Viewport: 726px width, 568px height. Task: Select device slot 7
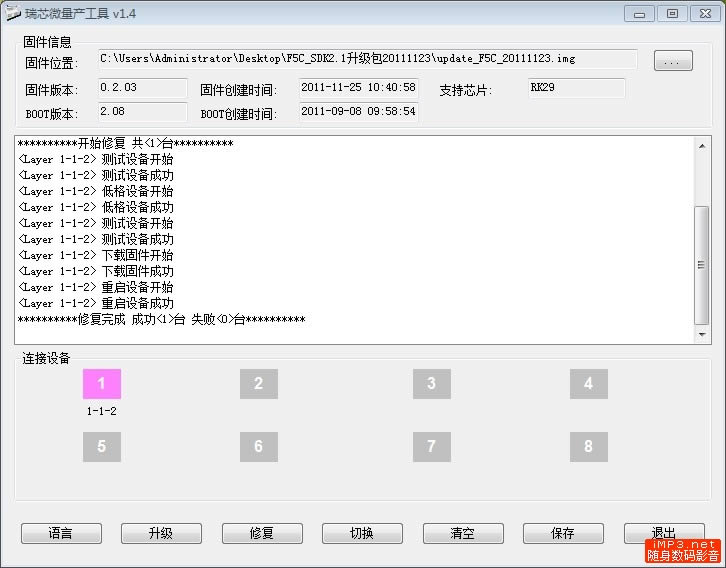coord(431,447)
